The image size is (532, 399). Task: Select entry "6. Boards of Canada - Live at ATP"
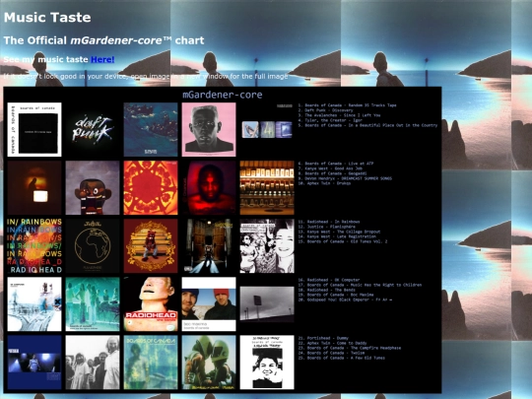(x=336, y=164)
